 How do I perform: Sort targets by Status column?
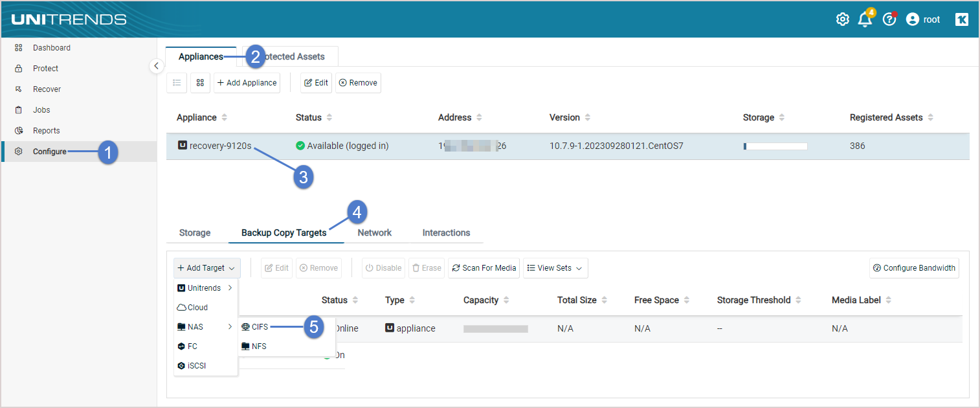(340, 300)
